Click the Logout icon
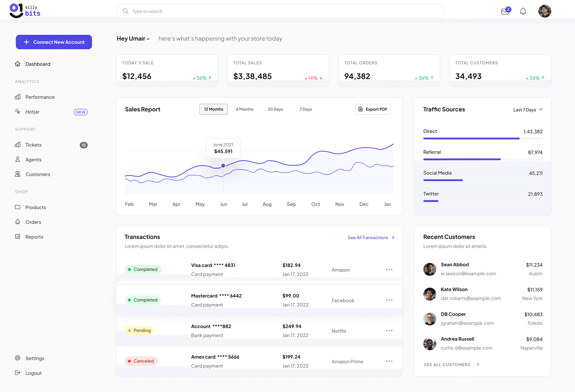The width and height of the screenshot is (575, 392). click(18, 373)
